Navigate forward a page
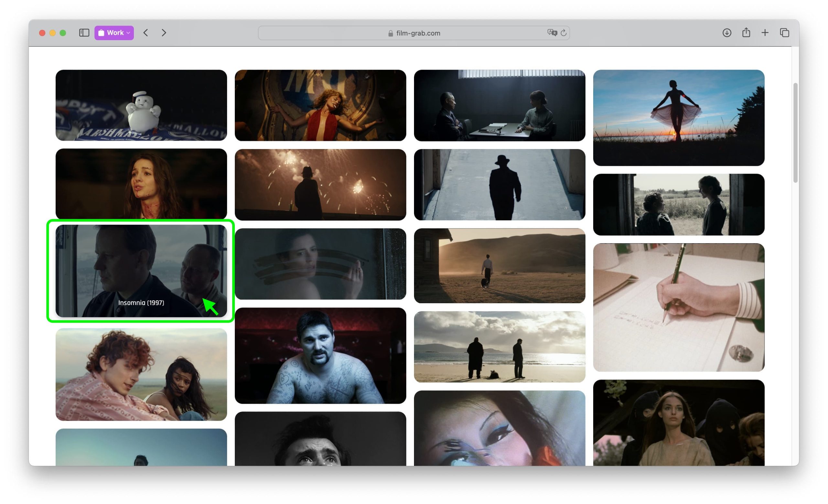The image size is (828, 504). 164,33
